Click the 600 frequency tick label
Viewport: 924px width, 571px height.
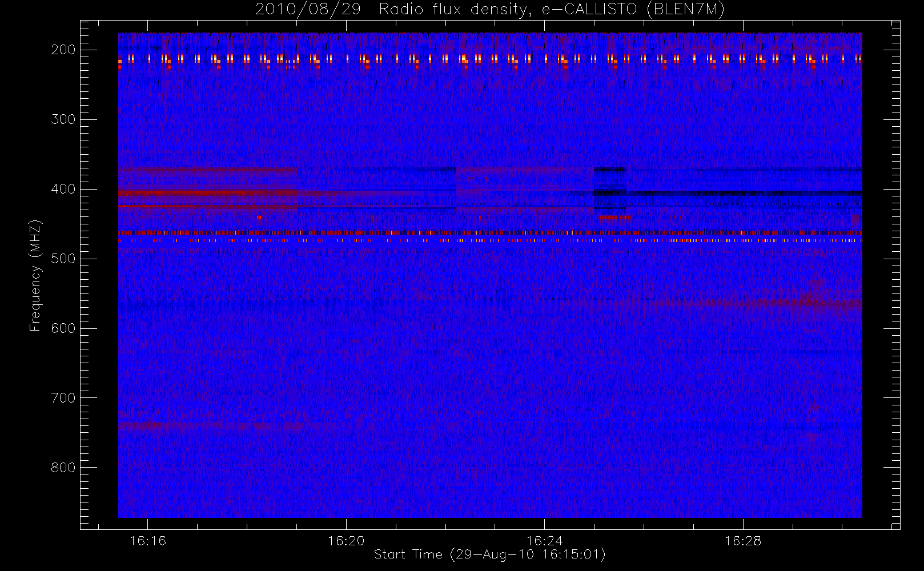tap(63, 328)
